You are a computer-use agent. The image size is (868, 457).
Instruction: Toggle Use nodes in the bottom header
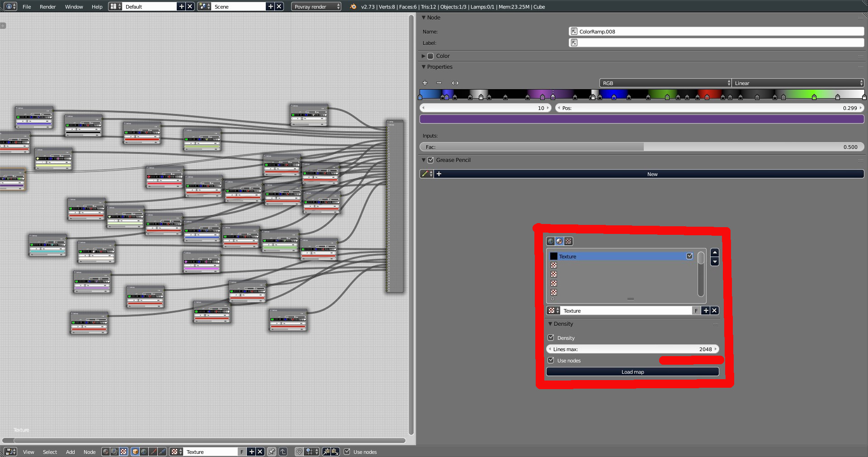pos(347,452)
